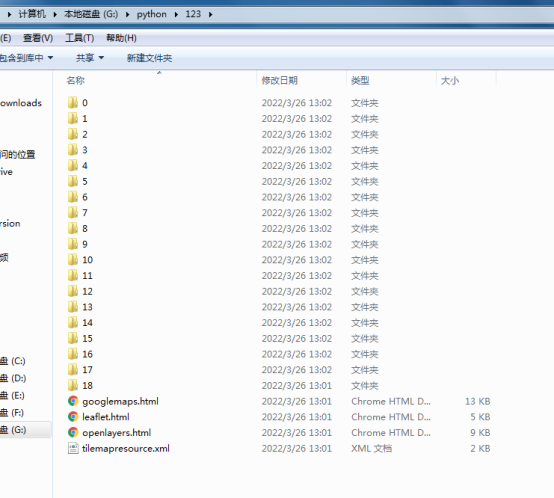The image size is (554, 498).
Task: Open folder 0 icon
Action: (x=73, y=103)
